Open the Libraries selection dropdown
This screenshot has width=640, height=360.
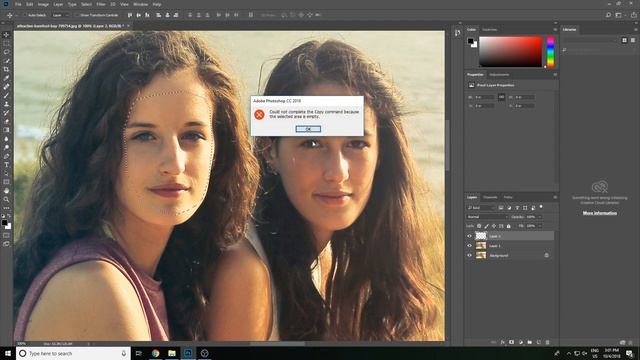point(591,40)
